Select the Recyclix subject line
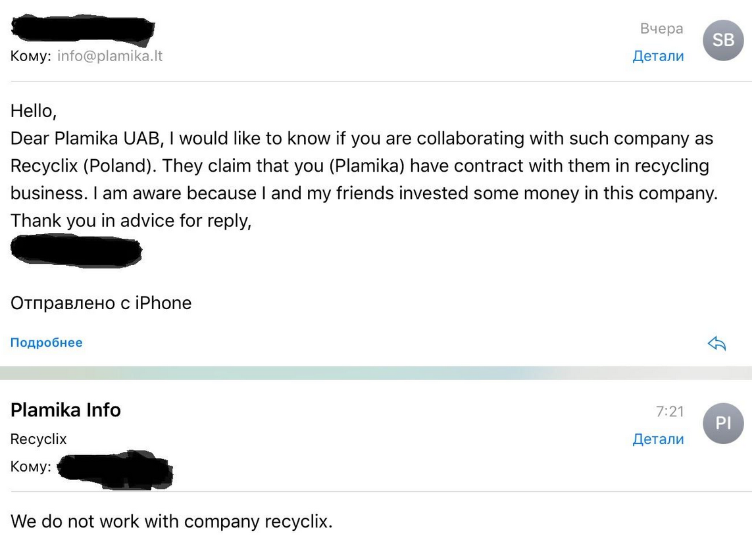Viewport: 756px width, 542px height. coord(39,439)
